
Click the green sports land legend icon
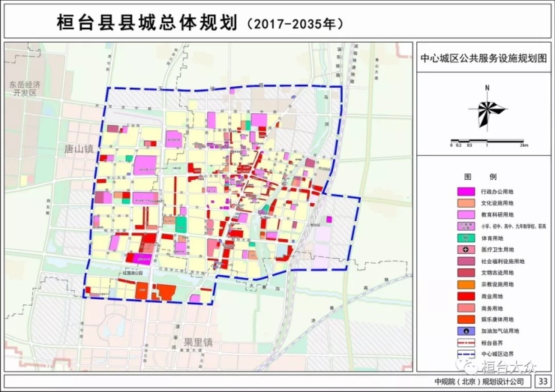(465, 238)
